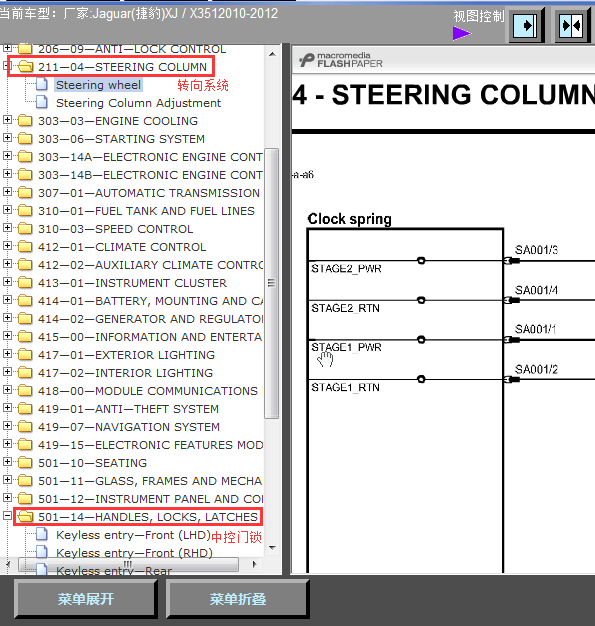
Task: Click the Clock spring component title
Action: [349, 219]
